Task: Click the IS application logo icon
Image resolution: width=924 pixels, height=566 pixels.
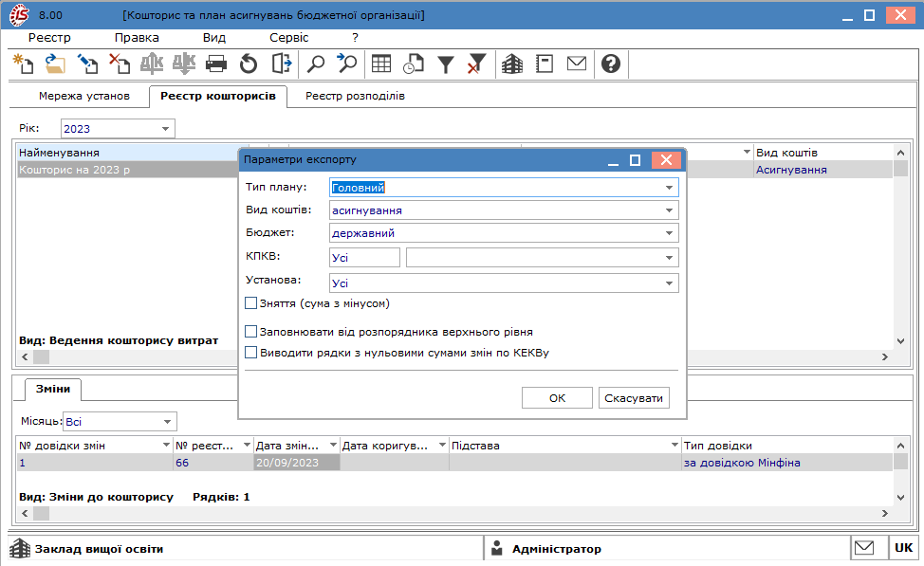Action: 19,15
